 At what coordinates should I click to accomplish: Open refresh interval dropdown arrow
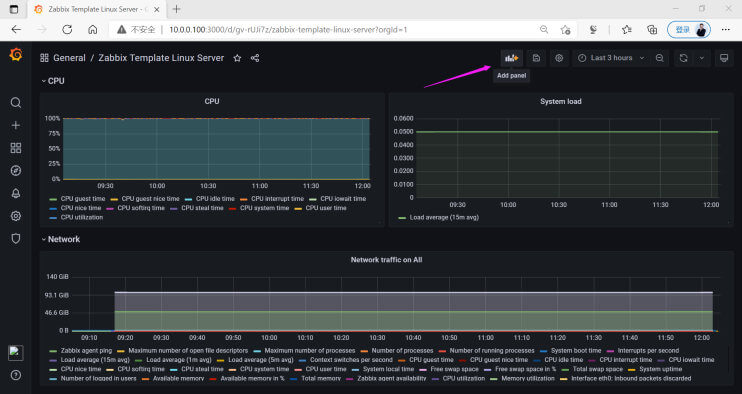pos(702,58)
